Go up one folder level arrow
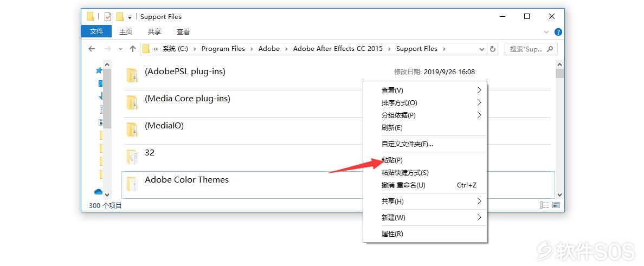The width and height of the screenshot is (644, 266). [133, 49]
